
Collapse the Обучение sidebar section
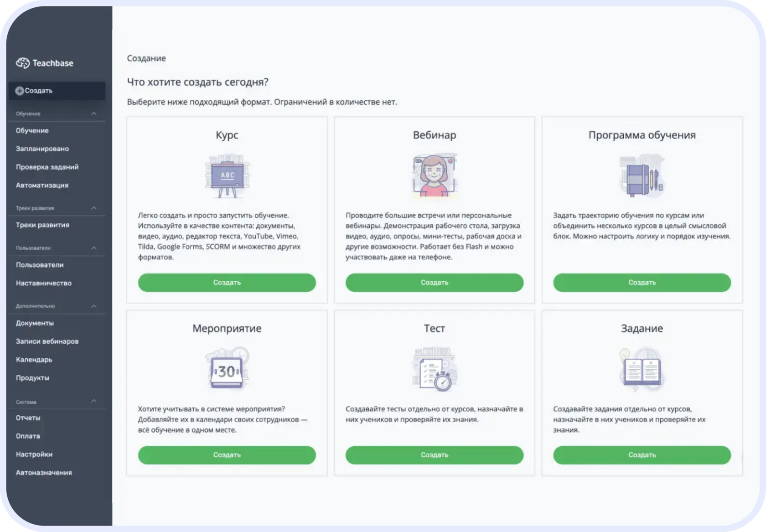[x=94, y=114]
